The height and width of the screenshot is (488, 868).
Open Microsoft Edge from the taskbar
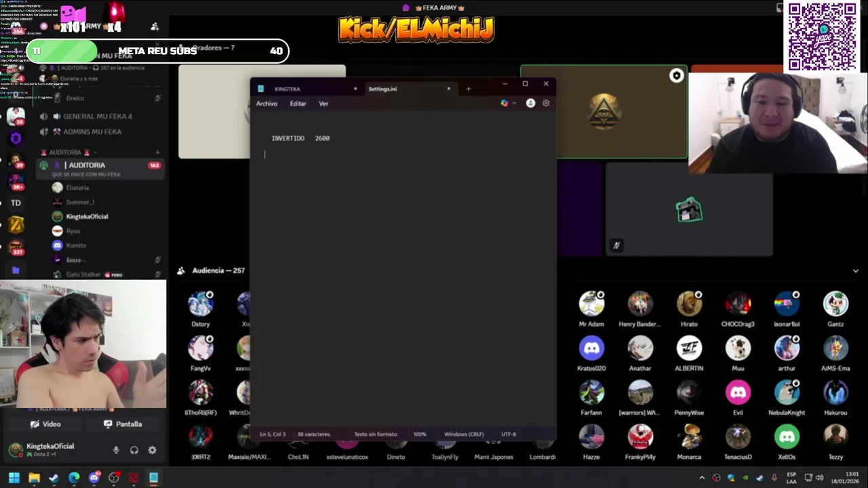[x=74, y=478]
